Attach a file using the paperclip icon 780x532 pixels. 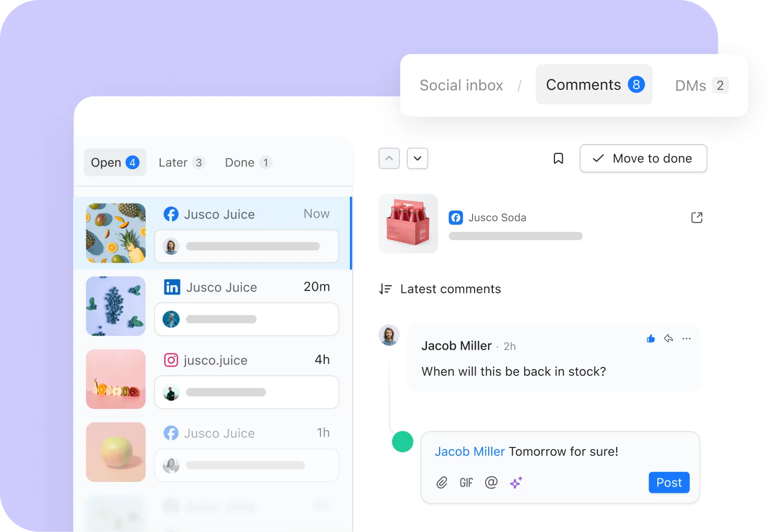(442, 483)
